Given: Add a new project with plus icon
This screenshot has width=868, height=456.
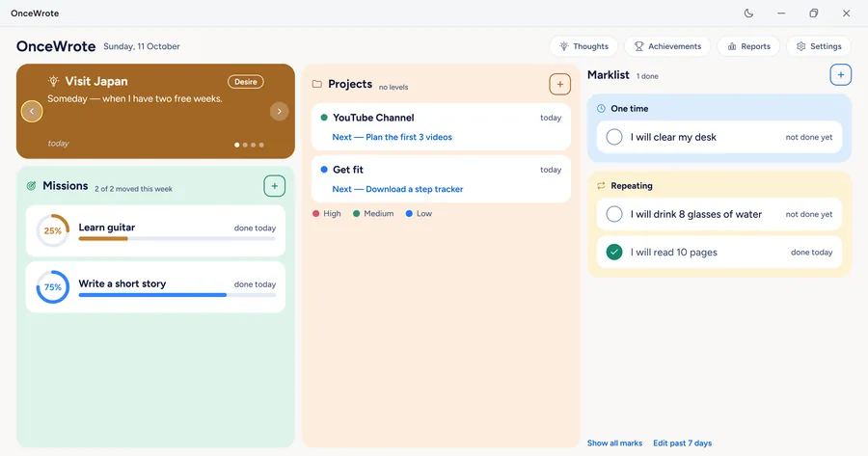Looking at the screenshot, I should pyautogui.click(x=559, y=84).
